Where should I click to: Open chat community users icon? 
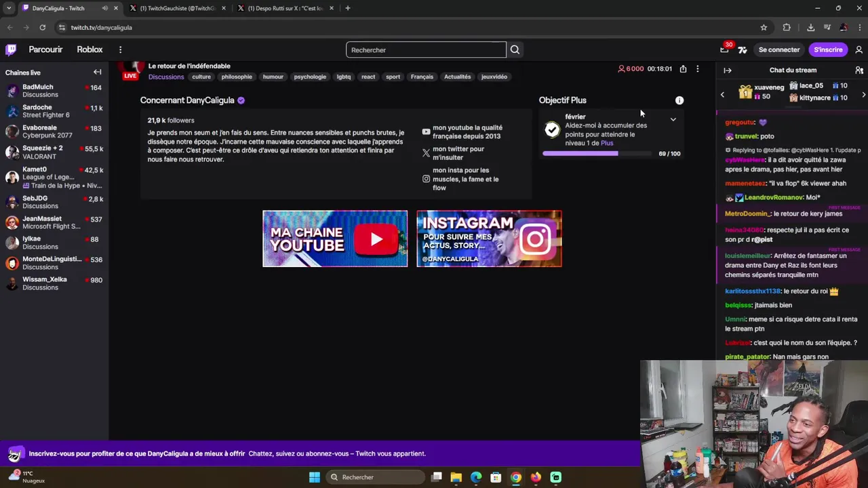click(x=859, y=70)
